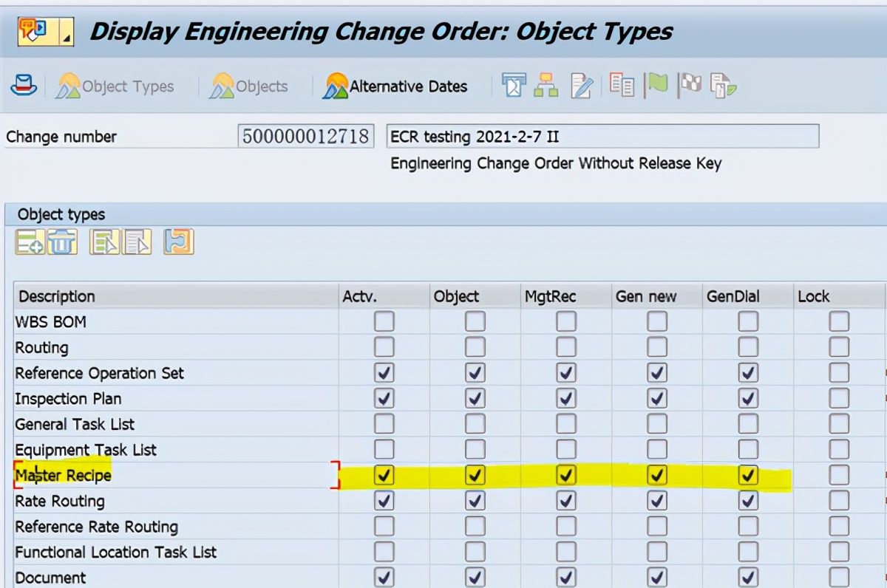Select the Rate Routing row description
Image resolution: width=887 pixels, height=588 pixels.
coord(60,501)
